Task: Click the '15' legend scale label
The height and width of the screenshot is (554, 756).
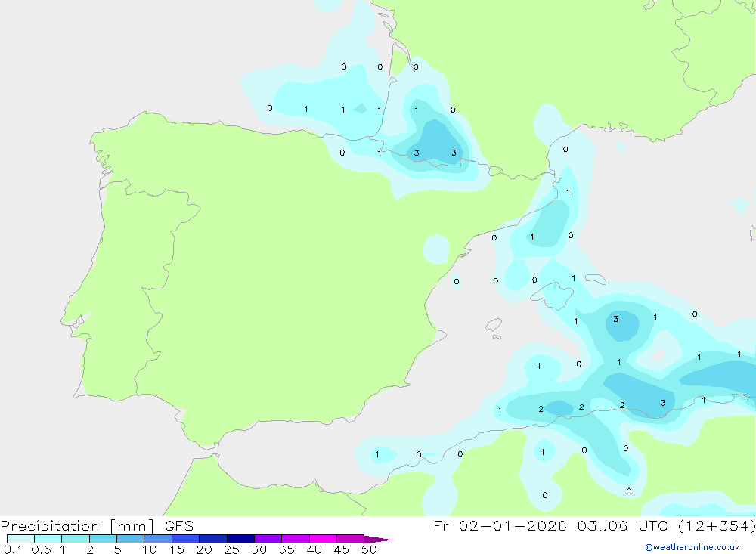Action: pos(177,549)
